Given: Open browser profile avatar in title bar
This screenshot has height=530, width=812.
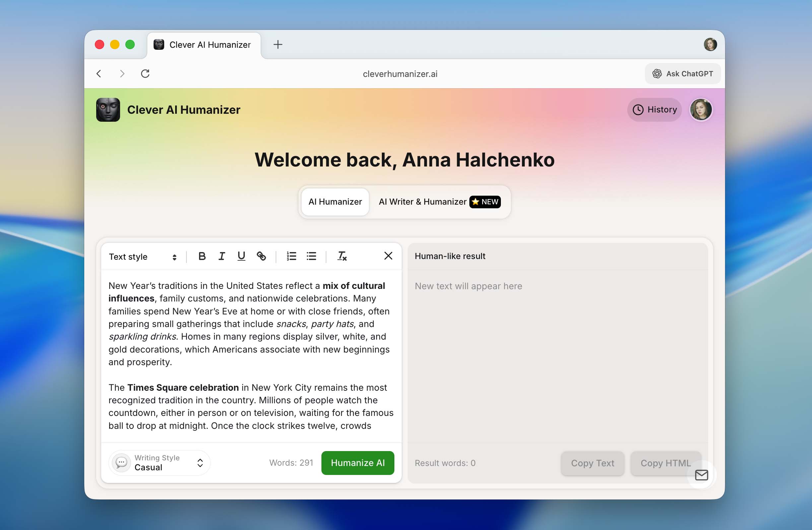Looking at the screenshot, I should [x=710, y=44].
